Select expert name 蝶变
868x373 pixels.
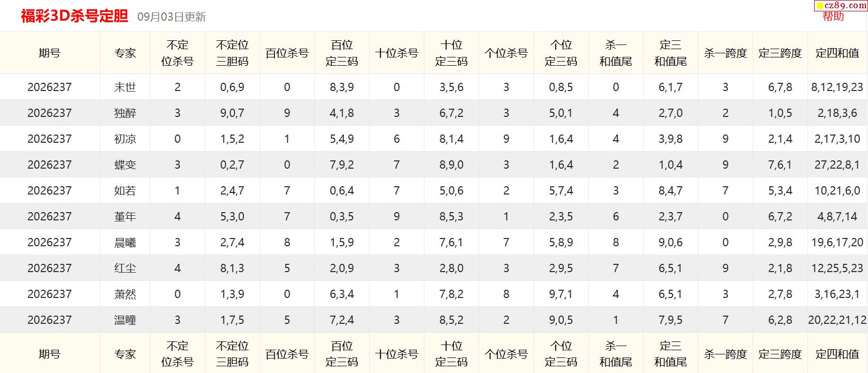tap(125, 165)
